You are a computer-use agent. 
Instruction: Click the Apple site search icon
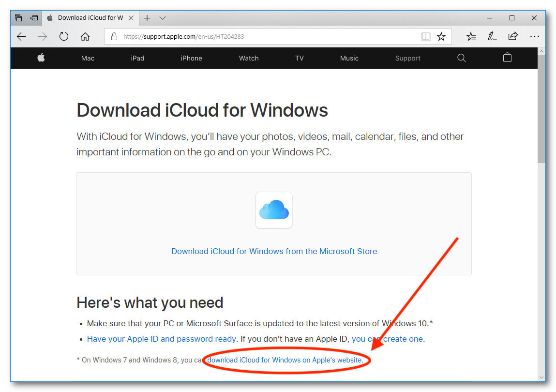462,58
